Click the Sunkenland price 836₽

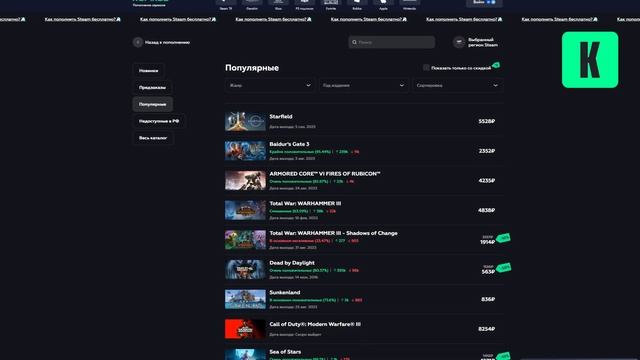tap(488, 299)
